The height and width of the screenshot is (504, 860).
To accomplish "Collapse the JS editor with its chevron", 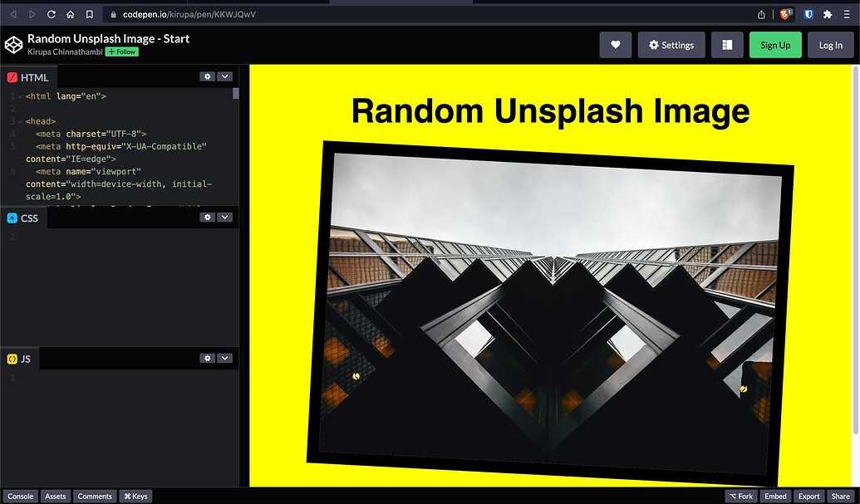I will [x=224, y=357].
